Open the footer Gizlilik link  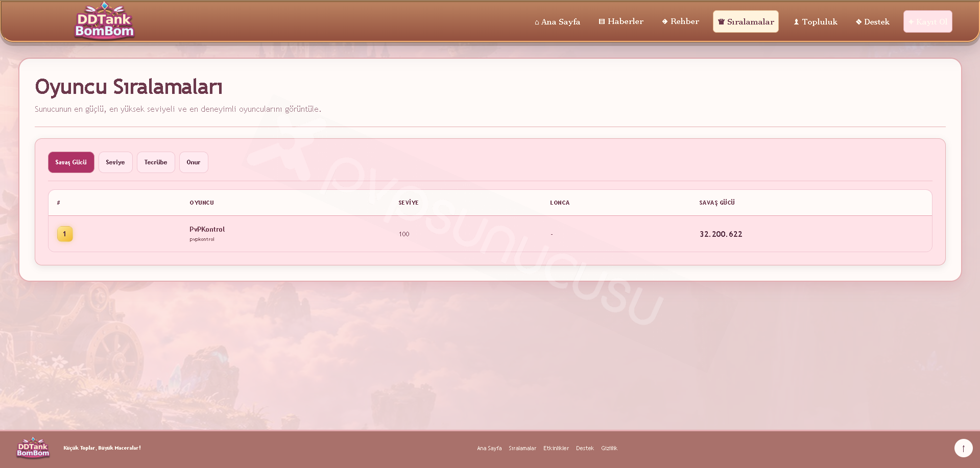tap(609, 448)
